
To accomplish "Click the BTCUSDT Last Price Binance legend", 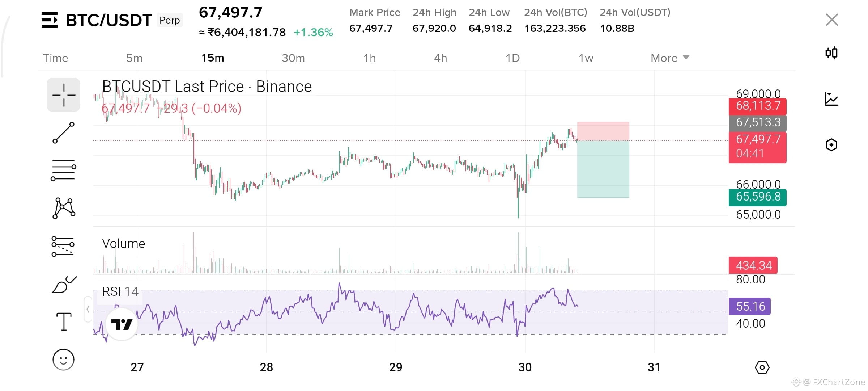I will click(207, 87).
